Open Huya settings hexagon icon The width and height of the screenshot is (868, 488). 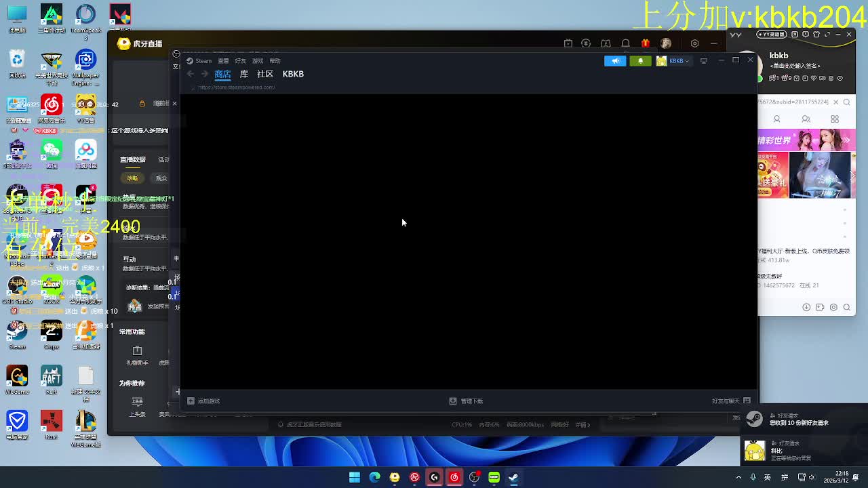[694, 43]
